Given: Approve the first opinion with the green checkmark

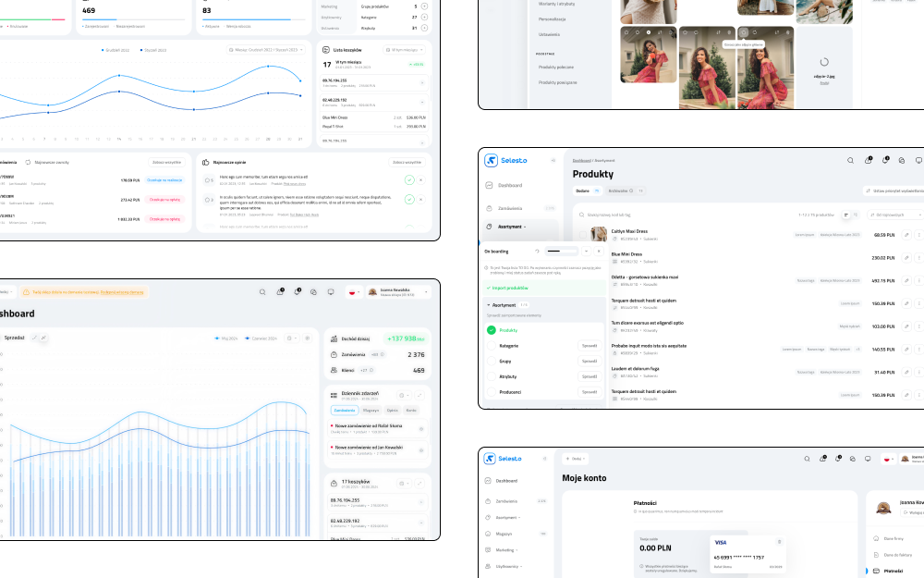Looking at the screenshot, I should click(x=409, y=179).
